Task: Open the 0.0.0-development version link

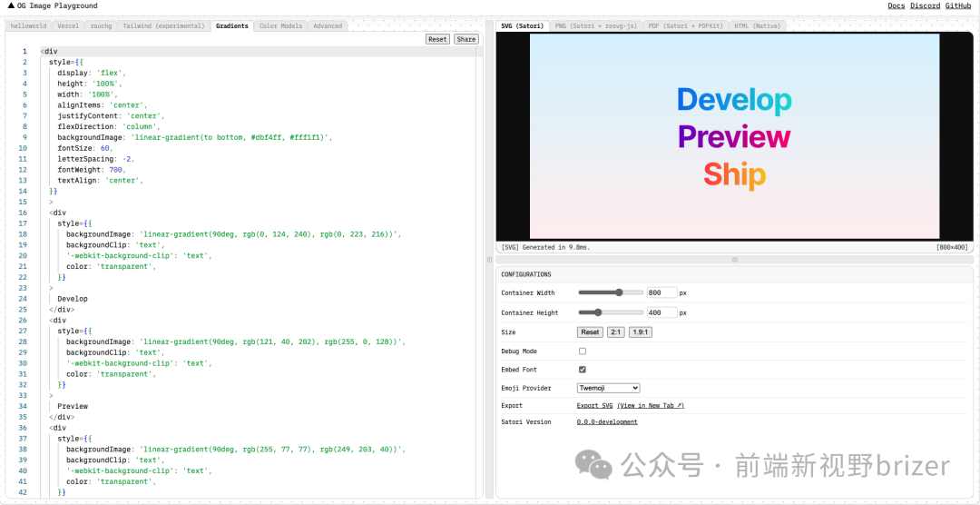Action: click(607, 421)
